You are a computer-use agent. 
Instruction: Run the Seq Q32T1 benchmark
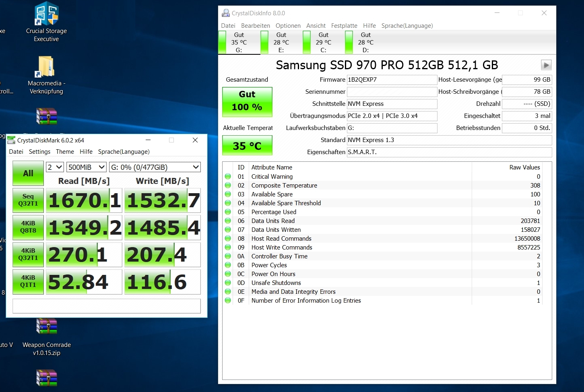click(x=28, y=200)
